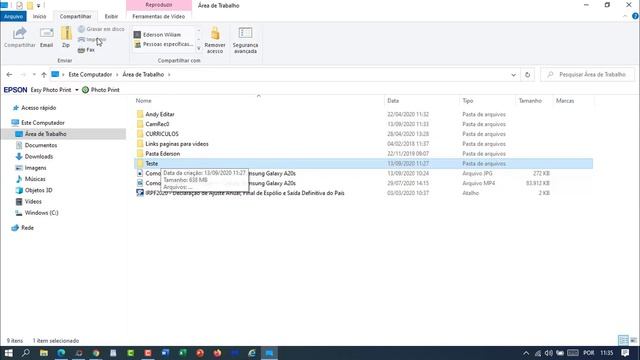
Task: Click Este Computador in address breadcrumb
Action: click(90, 75)
